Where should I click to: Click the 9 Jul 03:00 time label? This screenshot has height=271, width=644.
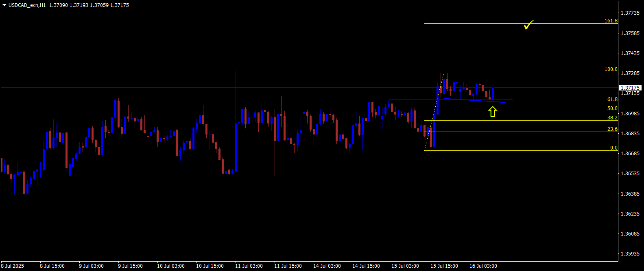pyautogui.click(x=91, y=266)
